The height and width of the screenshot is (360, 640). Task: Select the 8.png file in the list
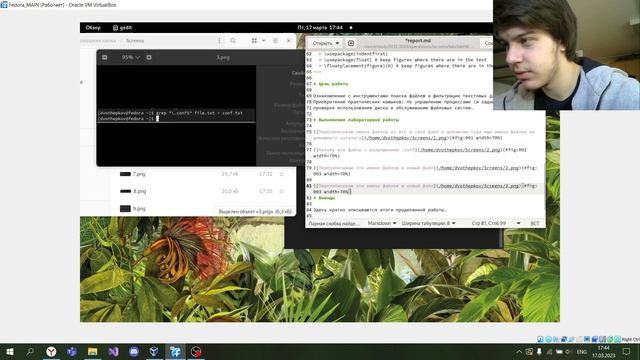pyautogui.click(x=139, y=191)
